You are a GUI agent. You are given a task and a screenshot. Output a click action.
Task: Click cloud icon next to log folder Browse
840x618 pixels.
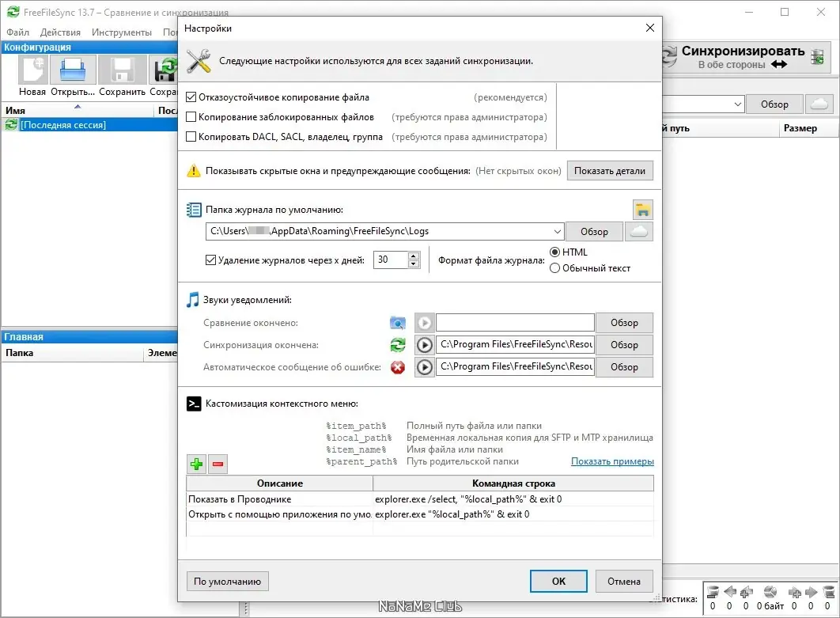[638, 232]
